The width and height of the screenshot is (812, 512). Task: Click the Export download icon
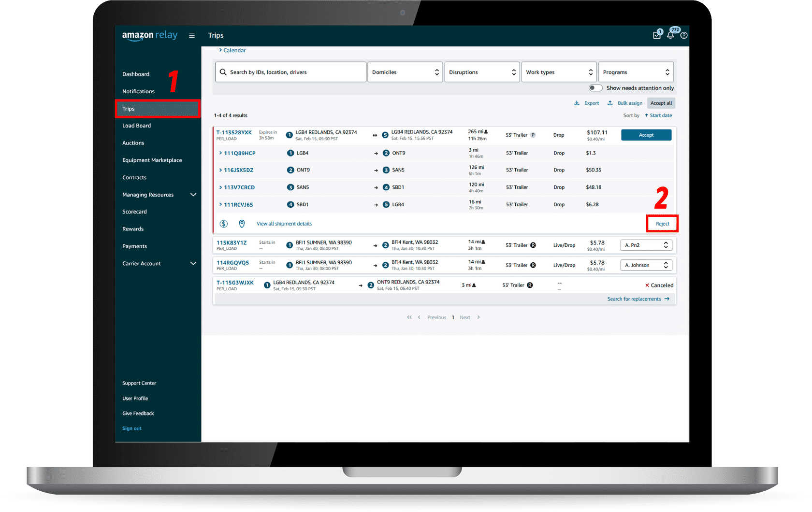(x=577, y=103)
